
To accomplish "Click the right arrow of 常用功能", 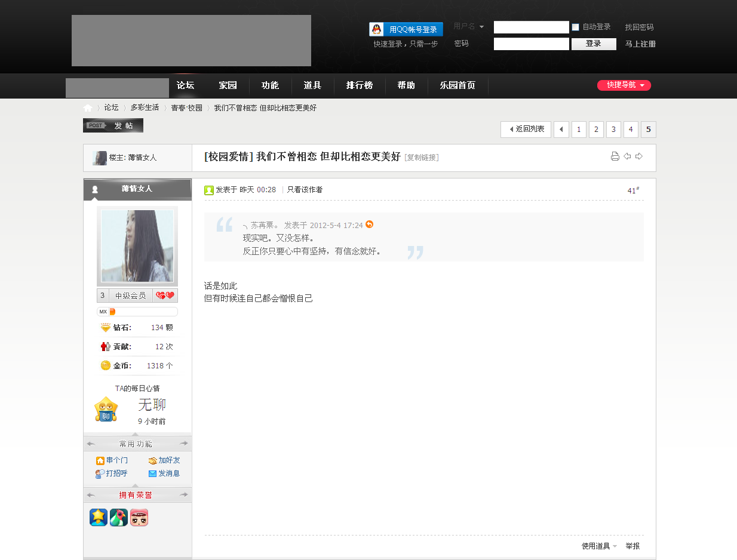I will point(184,444).
